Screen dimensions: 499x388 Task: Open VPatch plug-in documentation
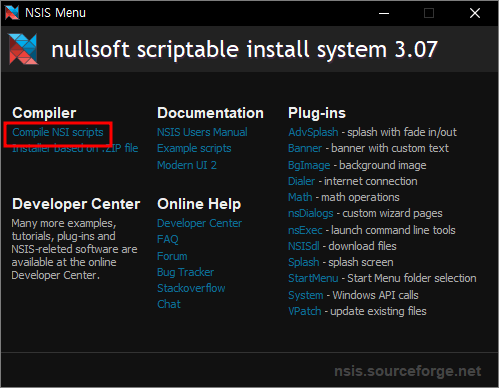click(x=305, y=311)
